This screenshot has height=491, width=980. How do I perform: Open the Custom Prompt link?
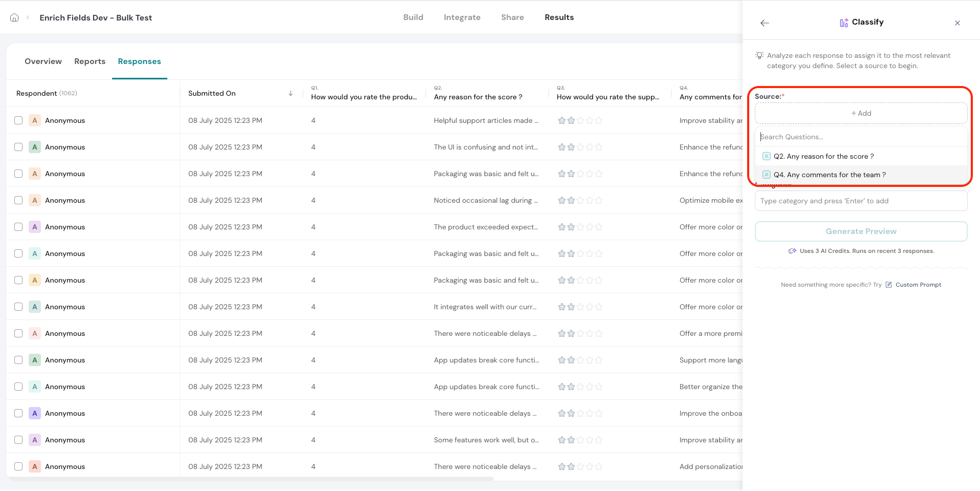coord(918,285)
